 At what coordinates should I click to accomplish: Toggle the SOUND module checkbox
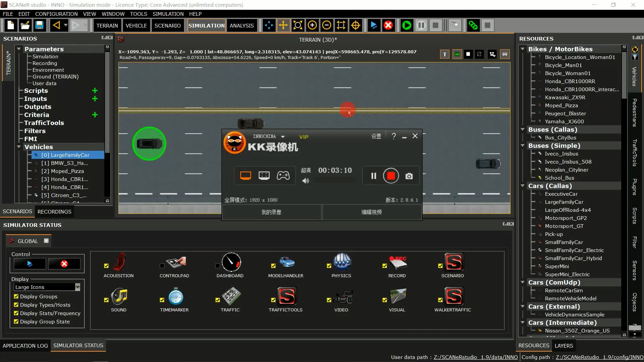(x=106, y=300)
